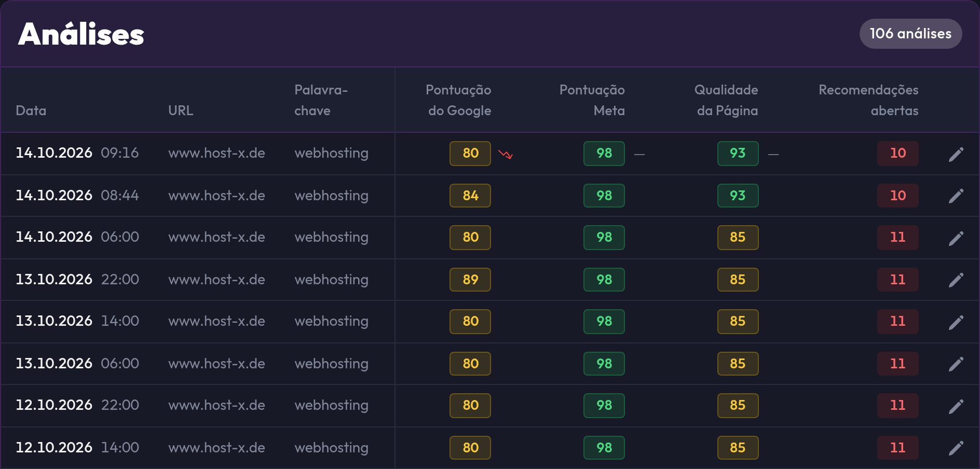
Task: Click page quality 93 in 08:44 row
Action: tap(738, 196)
